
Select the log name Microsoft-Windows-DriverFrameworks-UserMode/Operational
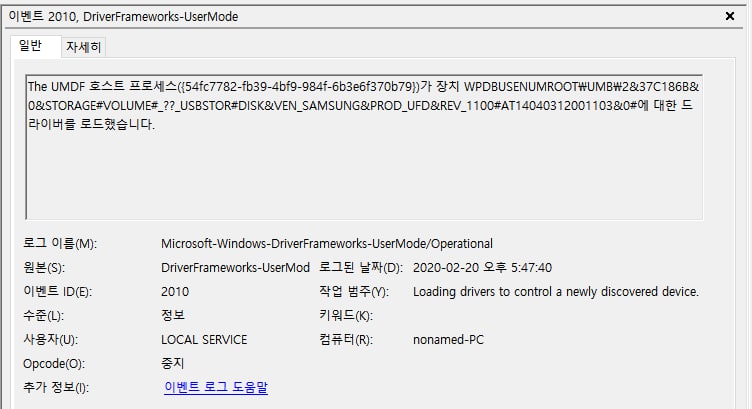point(327,244)
